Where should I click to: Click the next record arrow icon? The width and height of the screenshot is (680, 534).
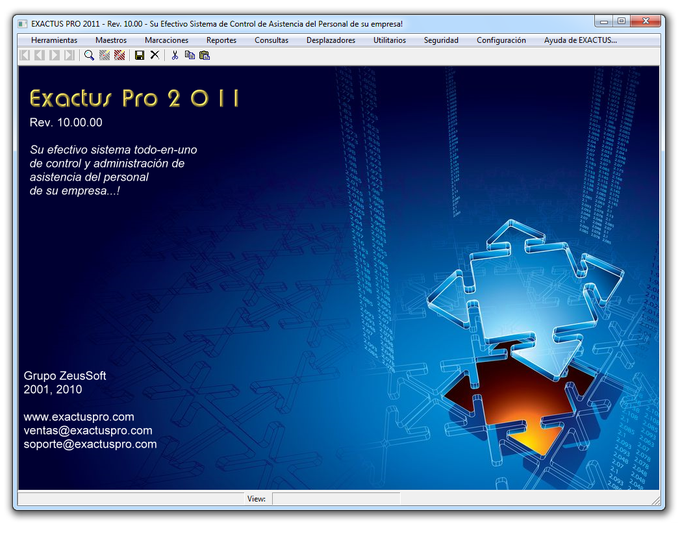tap(55, 56)
